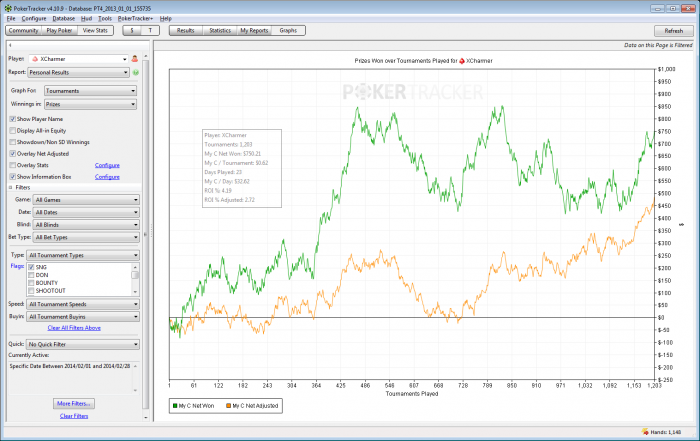Screen dimensions: 700x441
Task: Open the Tools menu
Action: (x=105, y=18)
